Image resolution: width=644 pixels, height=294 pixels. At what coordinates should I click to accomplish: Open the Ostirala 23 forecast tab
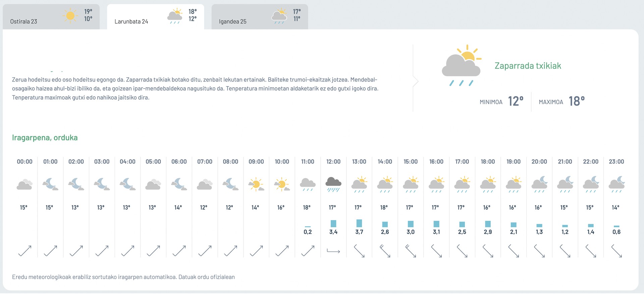[x=51, y=17]
